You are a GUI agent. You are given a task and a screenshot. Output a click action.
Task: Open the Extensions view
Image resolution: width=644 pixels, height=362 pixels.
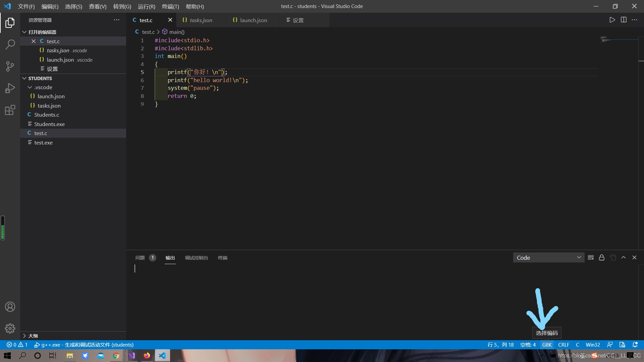point(10,110)
